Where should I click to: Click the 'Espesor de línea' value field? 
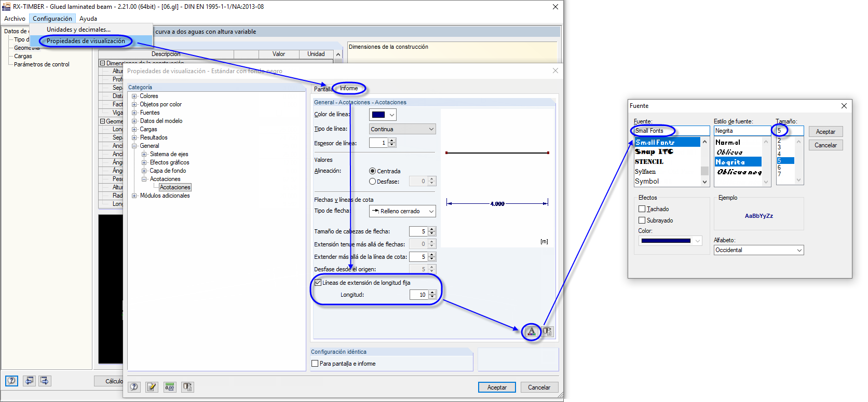tap(378, 143)
